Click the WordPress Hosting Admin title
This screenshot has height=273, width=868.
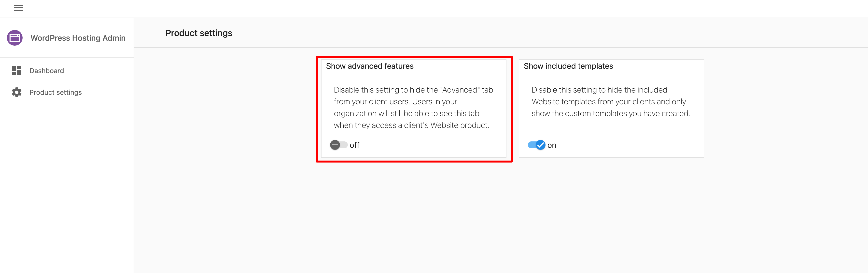pos(78,38)
